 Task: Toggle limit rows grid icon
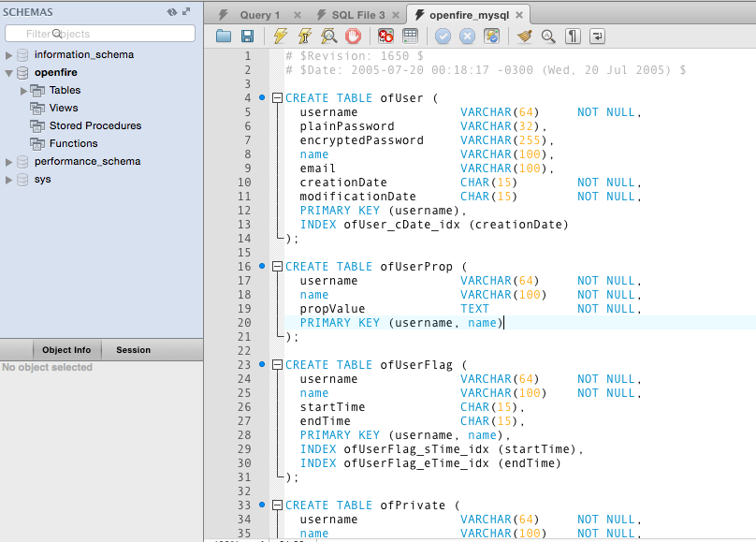[411, 37]
